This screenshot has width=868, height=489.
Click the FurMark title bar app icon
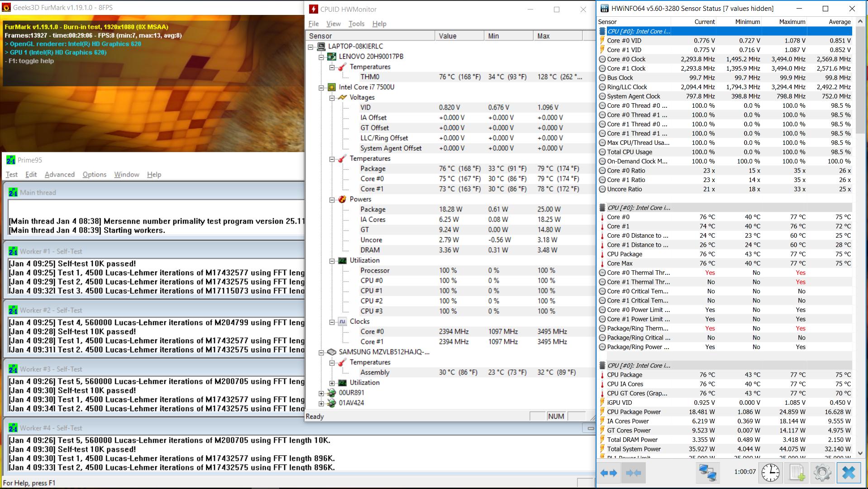(6, 8)
